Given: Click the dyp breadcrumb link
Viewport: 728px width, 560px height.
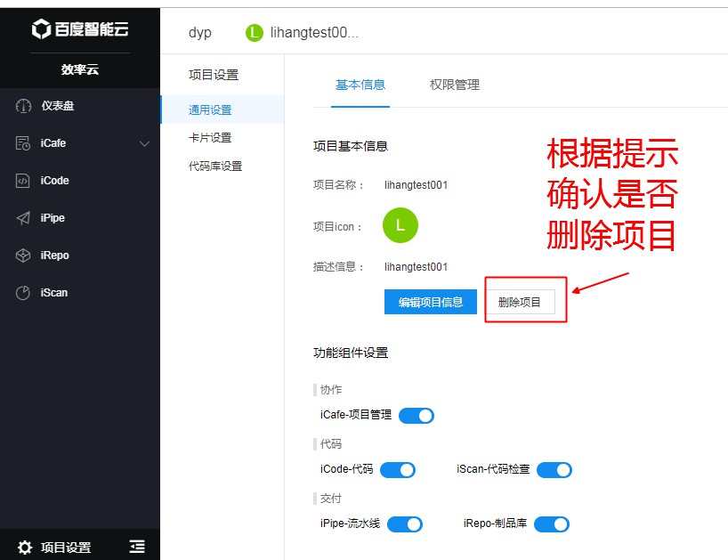Looking at the screenshot, I should pyautogui.click(x=200, y=33).
